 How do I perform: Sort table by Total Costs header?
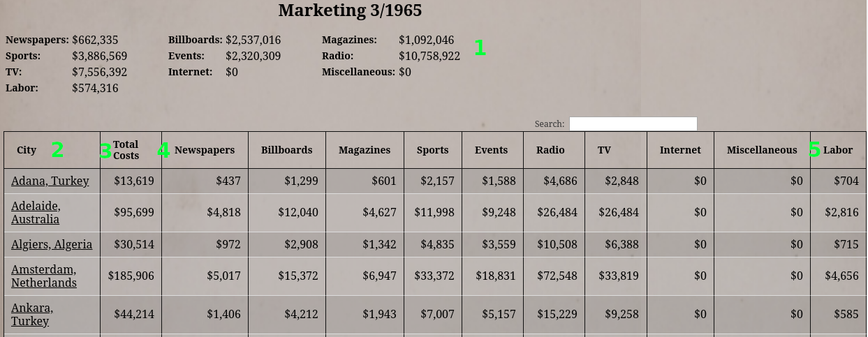click(x=126, y=150)
